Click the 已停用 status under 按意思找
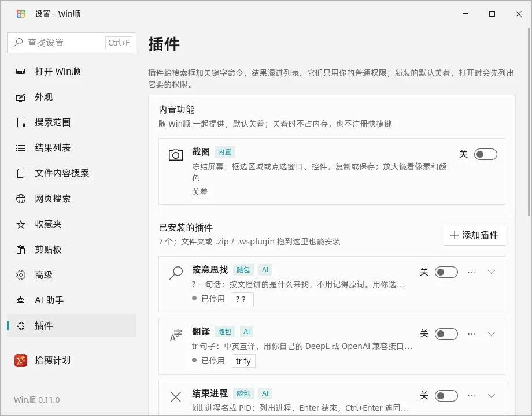 (208, 299)
